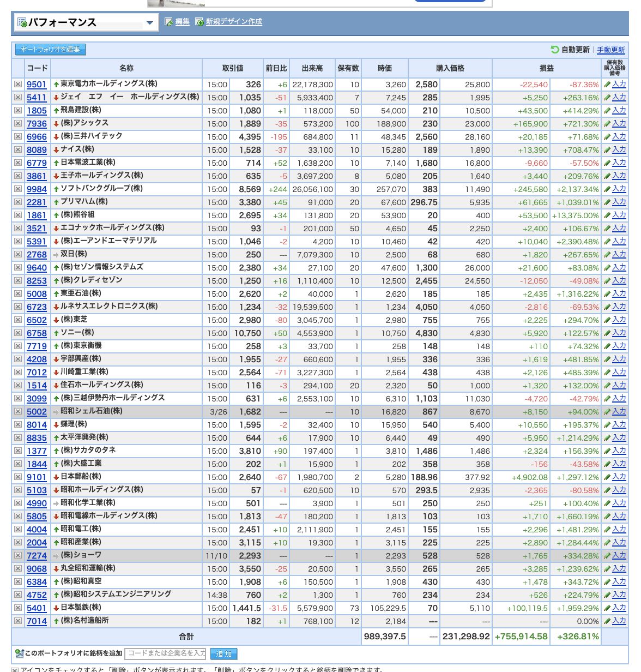
Task: Click the 自動更新 refresh icon
Action: tap(555, 50)
